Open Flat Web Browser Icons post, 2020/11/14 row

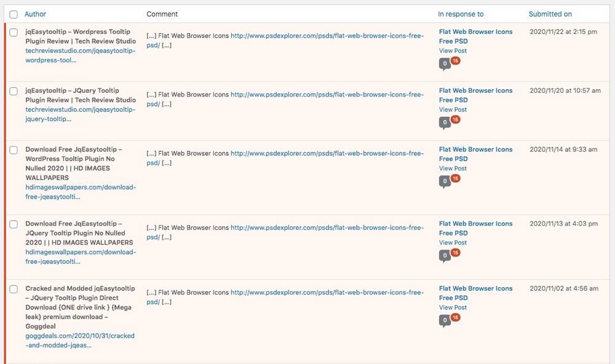(x=476, y=154)
